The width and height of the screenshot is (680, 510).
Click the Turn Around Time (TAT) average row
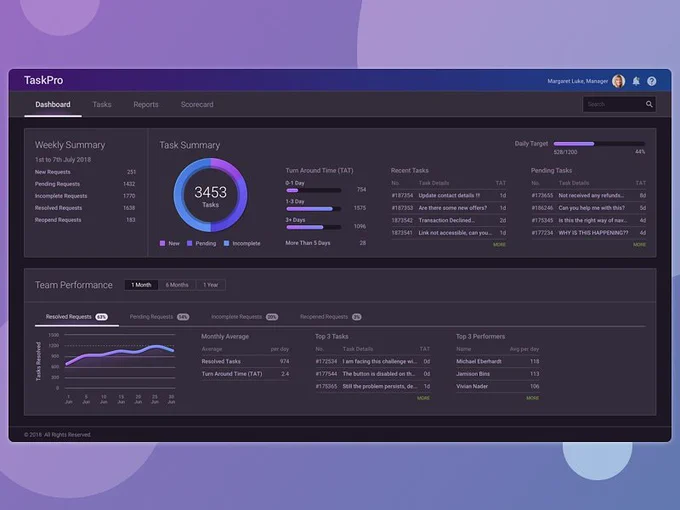pos(245,374)
